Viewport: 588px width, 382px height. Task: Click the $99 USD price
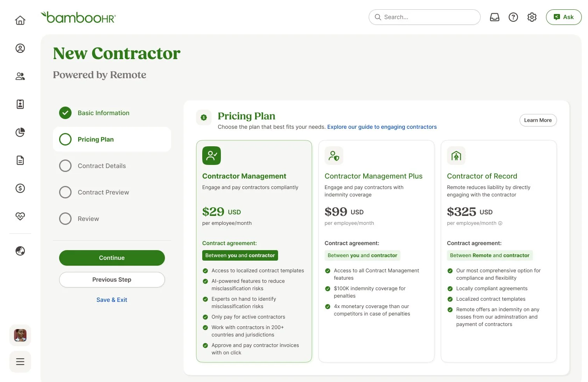(x=344, y=212)
